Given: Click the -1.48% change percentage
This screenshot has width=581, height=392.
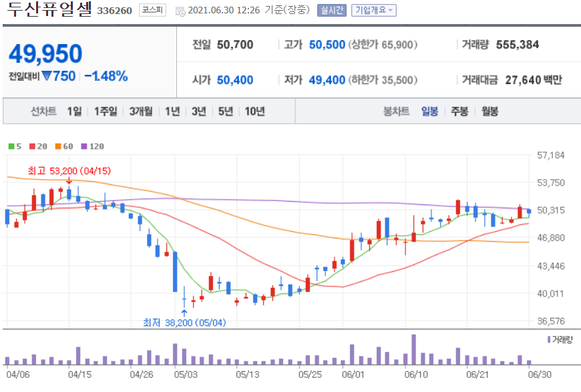Looking at the screenshot, I should click(x=106, y=76).
